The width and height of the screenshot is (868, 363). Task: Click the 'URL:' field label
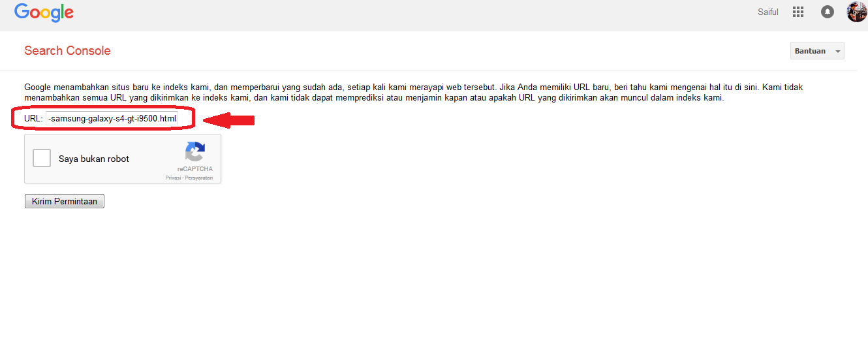pos(33,119)
